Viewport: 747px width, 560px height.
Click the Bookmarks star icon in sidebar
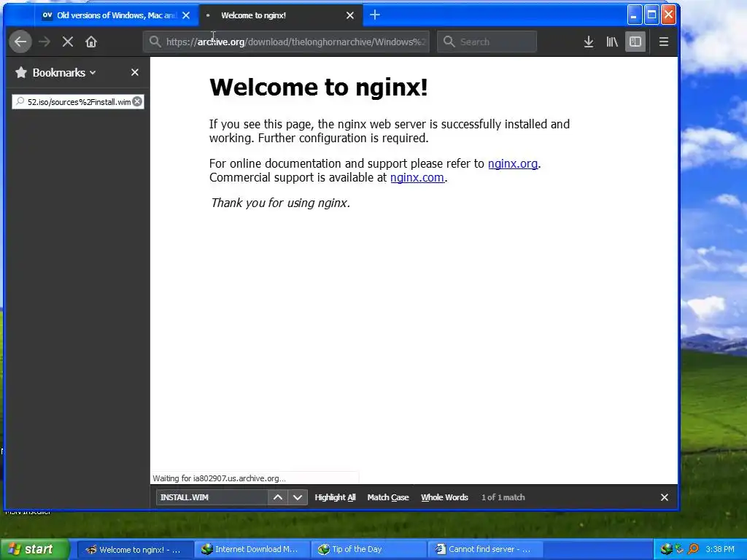point(21,72)
